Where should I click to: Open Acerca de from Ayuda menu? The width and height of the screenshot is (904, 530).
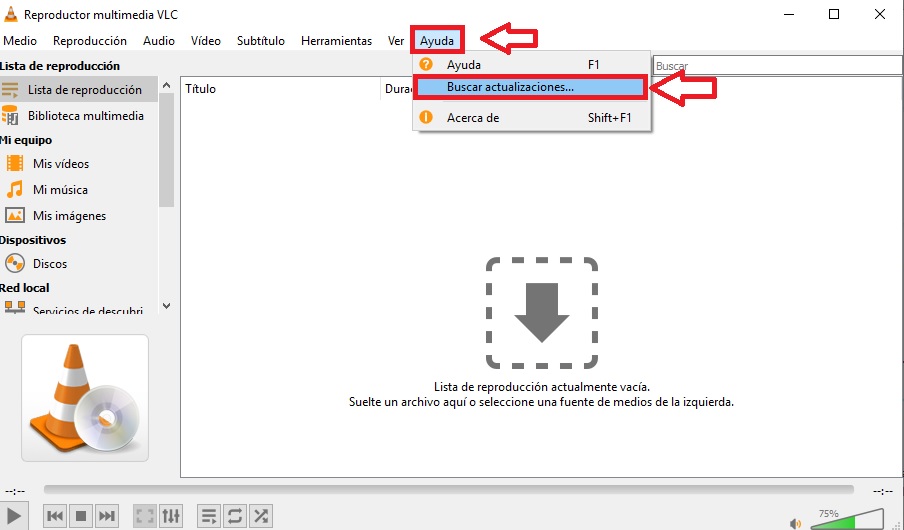pos(473,118)
